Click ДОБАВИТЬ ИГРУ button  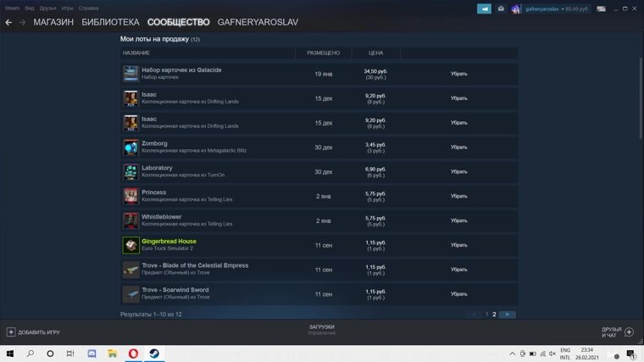[x=33, y=332]
